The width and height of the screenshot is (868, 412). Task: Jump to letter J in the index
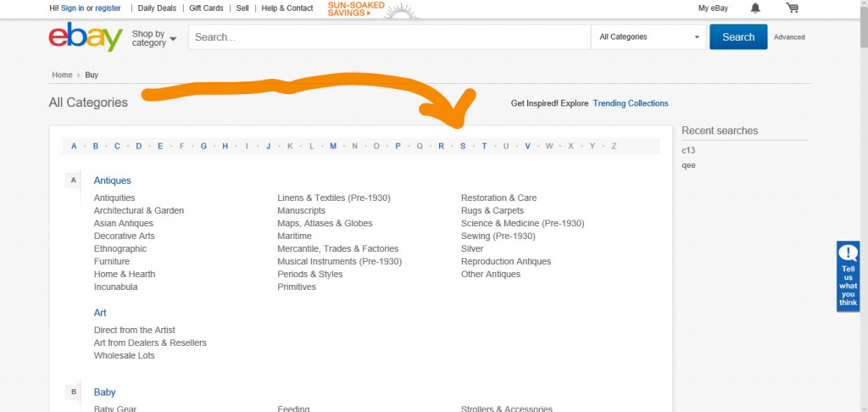coord(268,146)
